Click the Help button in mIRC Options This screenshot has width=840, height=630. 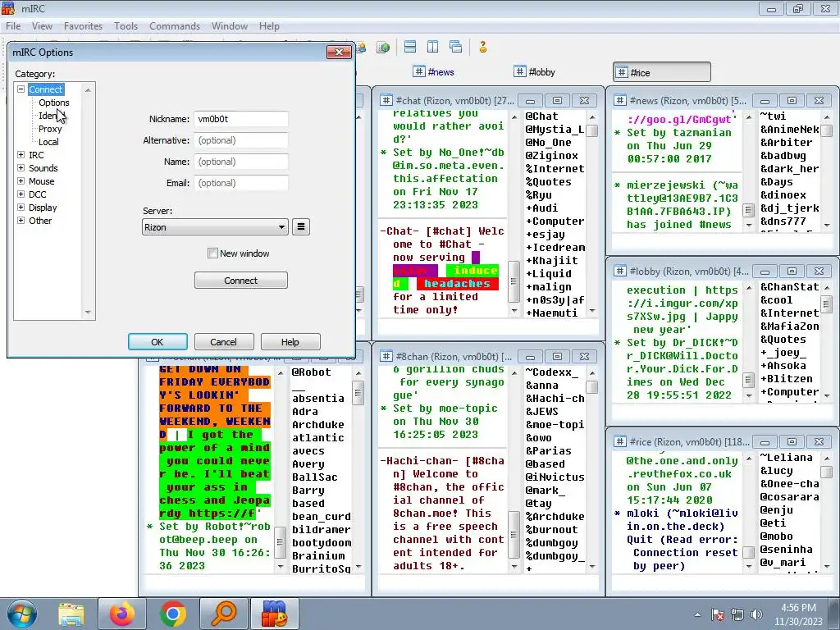[290, 342]
